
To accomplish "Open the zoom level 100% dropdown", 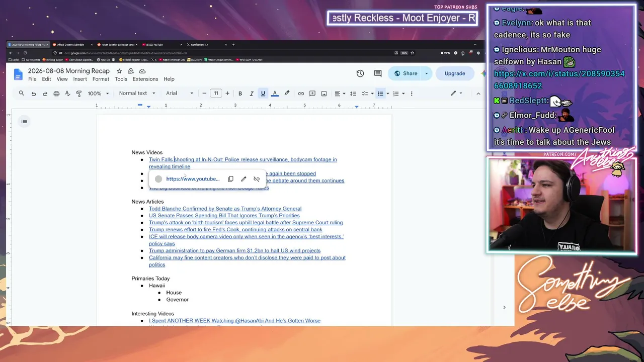I will point(98,94).
